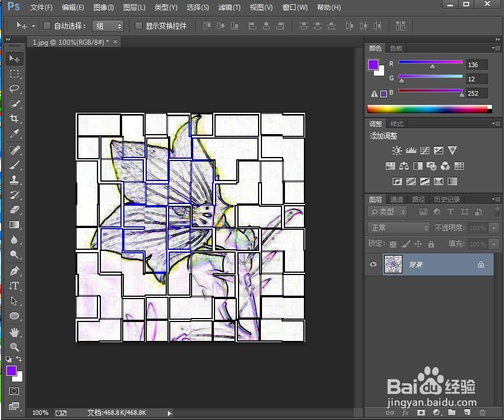Create new group folder icon

(x=452, y=413)
